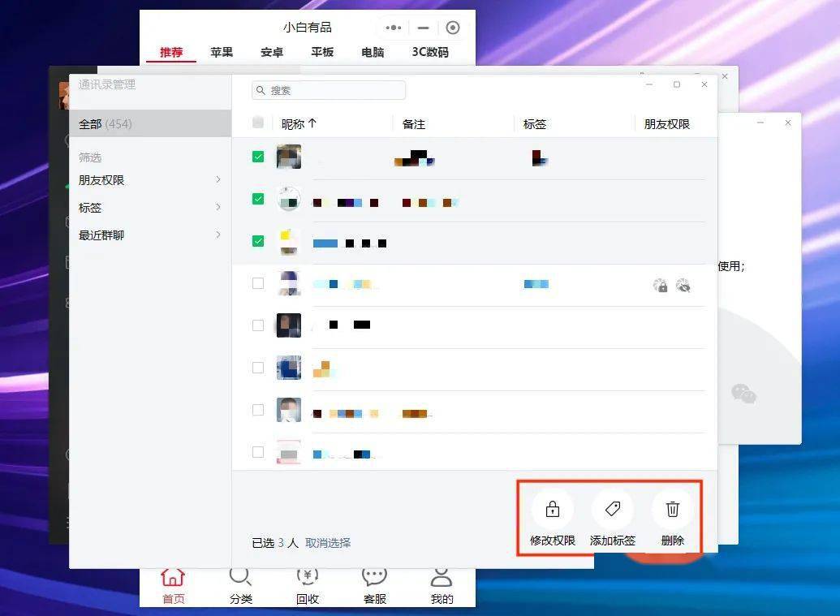The width and height of the screenshot is (840, 616).
Task: Click the three-dot menu in 小白有品
Action: (393, 27)
